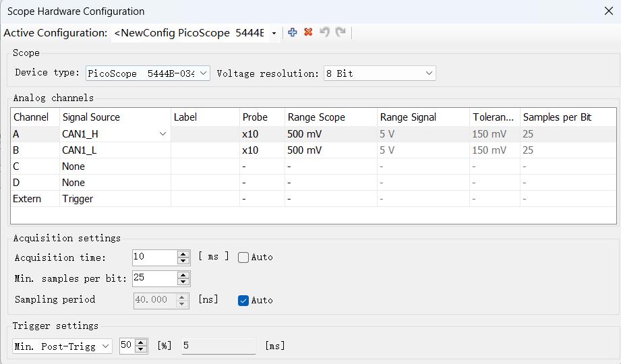Open channel A signal source dropdown
This screenshot has width=621, height=364.
tap(162, 134)
